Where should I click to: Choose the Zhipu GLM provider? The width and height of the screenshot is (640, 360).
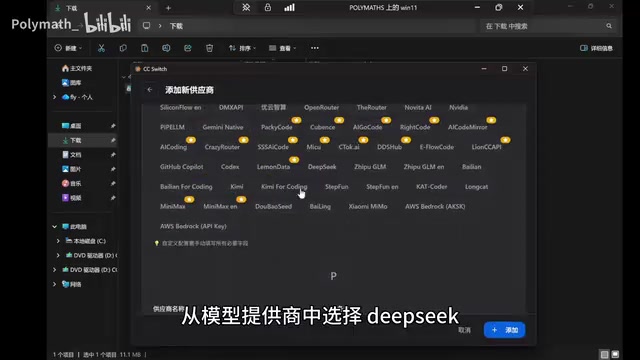click(370, 167)
